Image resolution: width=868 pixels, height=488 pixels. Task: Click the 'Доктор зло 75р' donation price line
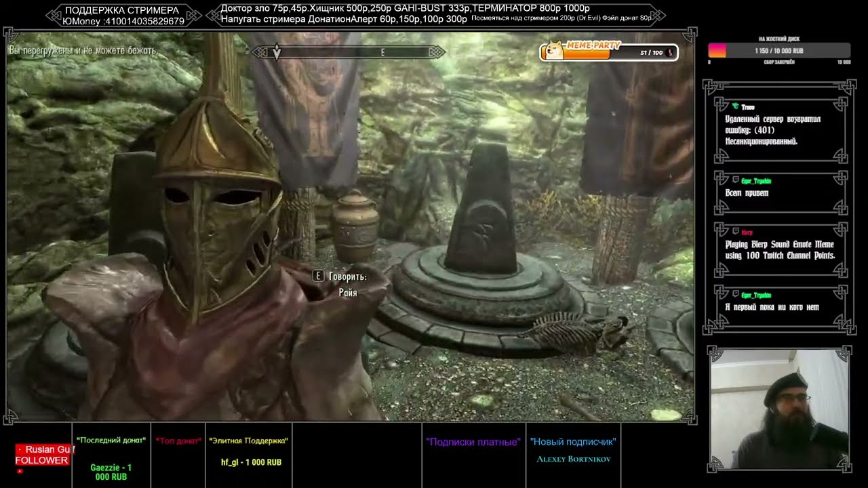[x=406, y=8]
